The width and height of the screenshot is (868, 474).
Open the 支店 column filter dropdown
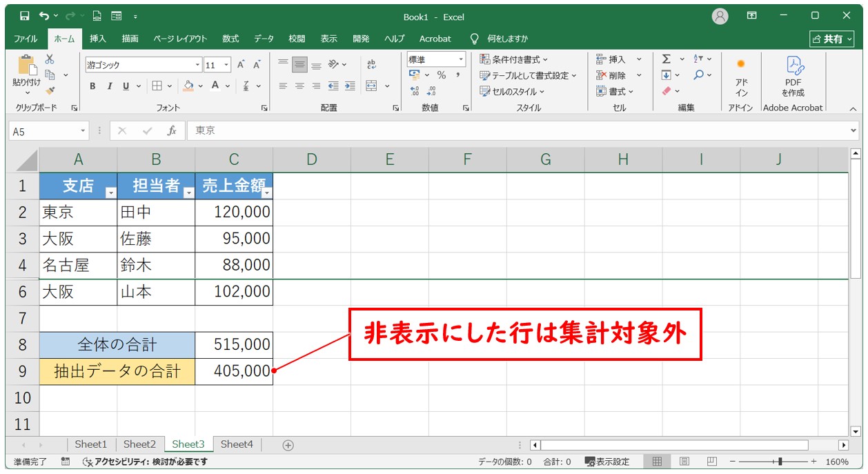(x=110, y=193)
